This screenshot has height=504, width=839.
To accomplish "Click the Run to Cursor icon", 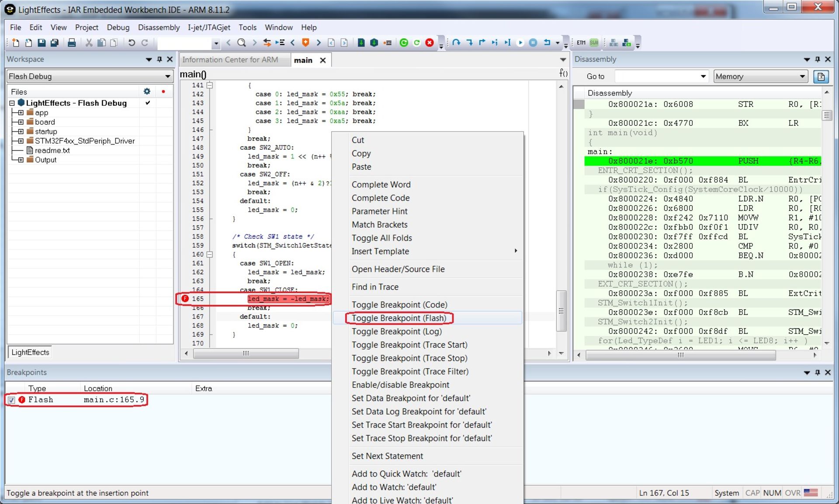I will 507,42.
